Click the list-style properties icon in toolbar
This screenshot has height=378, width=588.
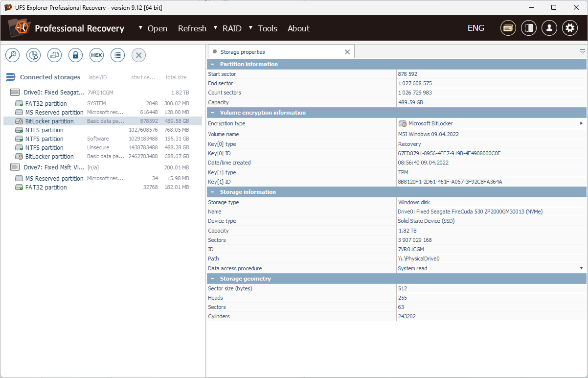117,55
